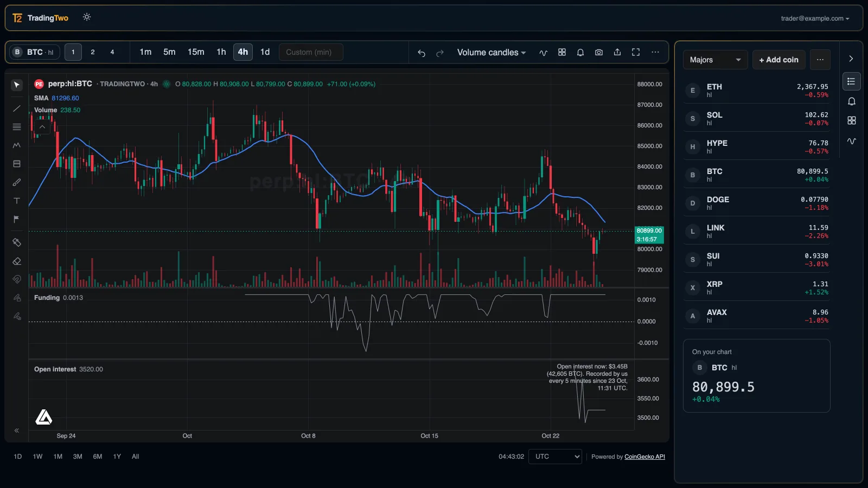Click the share/export chart icon
The width and height of the screenshot is (868, 488).
click(x=617, y=52)
